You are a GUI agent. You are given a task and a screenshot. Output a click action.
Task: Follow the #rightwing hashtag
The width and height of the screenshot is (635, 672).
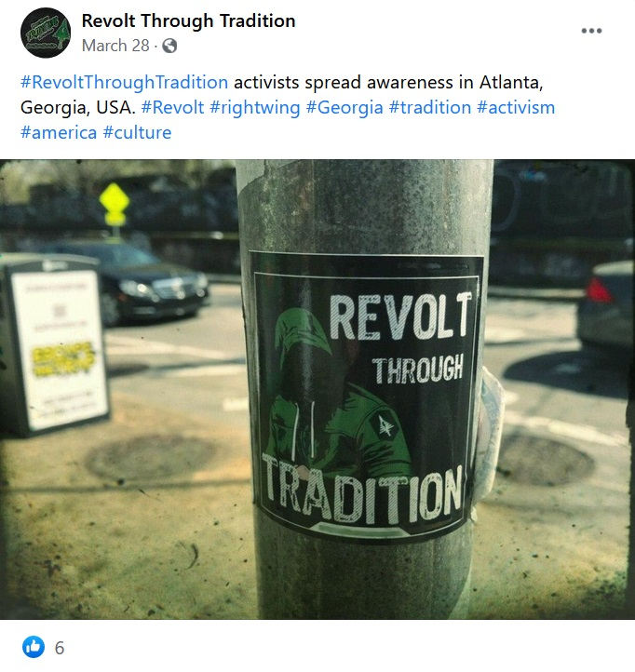click(255, 108)
